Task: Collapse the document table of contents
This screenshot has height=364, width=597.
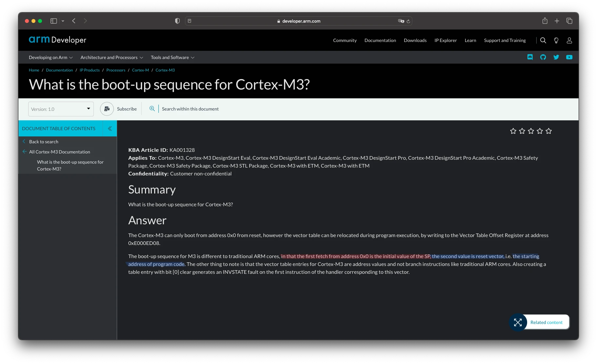Action: 110,129
